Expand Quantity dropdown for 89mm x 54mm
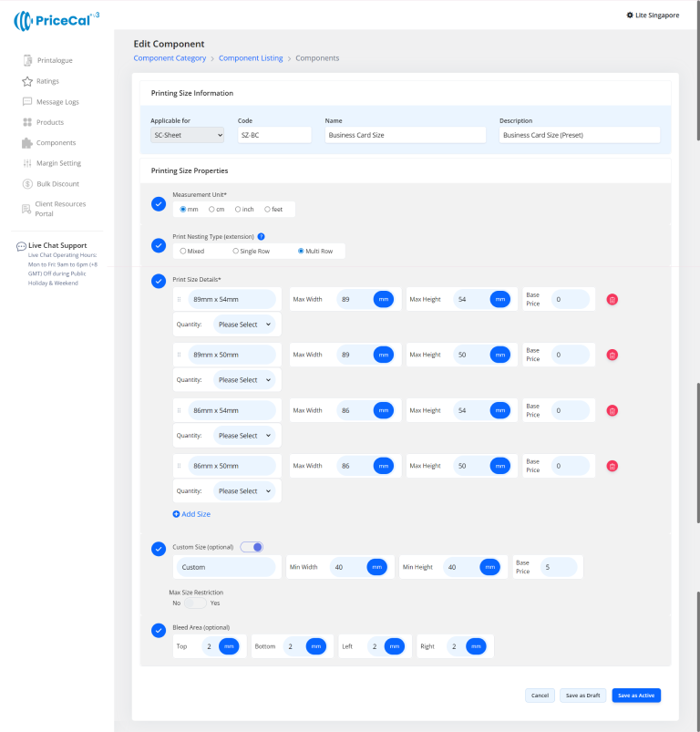Viewport: 700px width, 732px height. (x=245, y=325)
